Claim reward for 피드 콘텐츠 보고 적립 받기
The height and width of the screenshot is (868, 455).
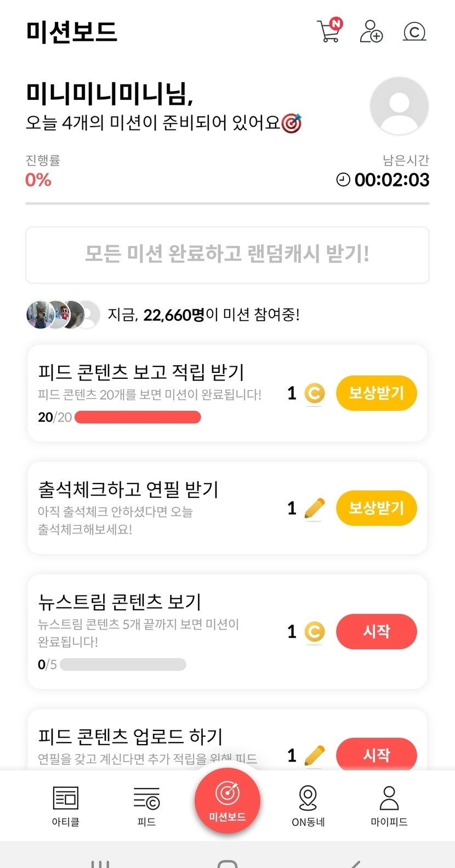pos(376,393)
